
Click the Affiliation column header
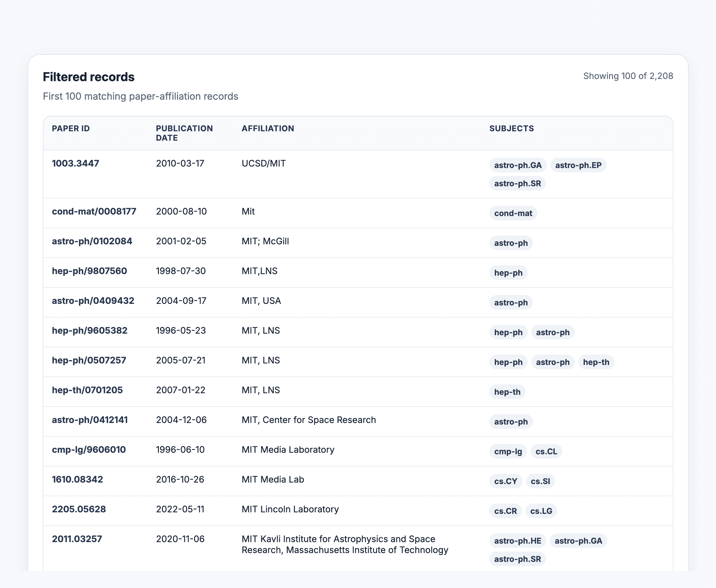tap(268, 129)
